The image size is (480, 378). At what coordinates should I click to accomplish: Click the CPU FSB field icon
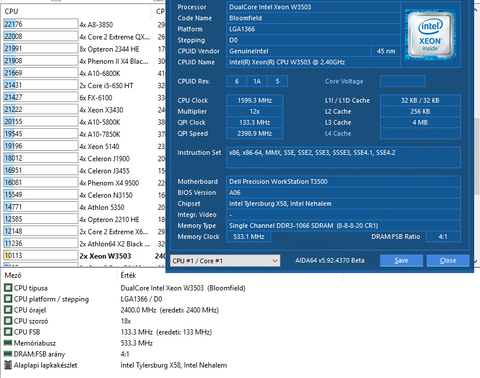pyautogui.click(x=8, y=332)
